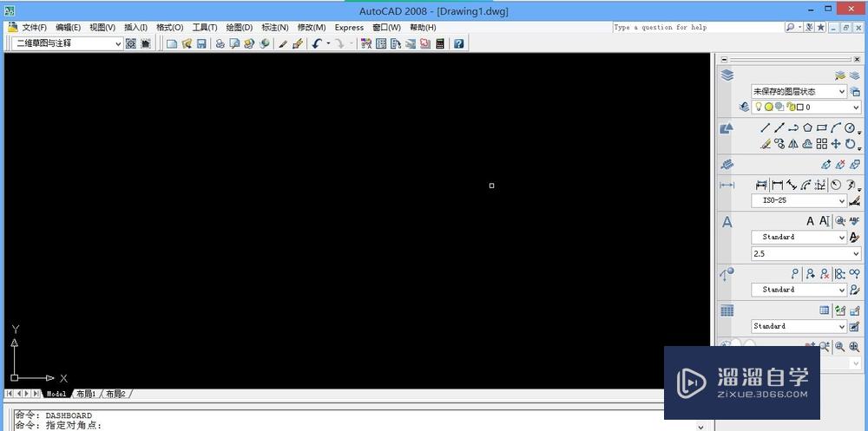Image resolution: width=868 pixels, height=431 pixels.
Task: Click the blue Help question mark icon
Action: [458, 43]
